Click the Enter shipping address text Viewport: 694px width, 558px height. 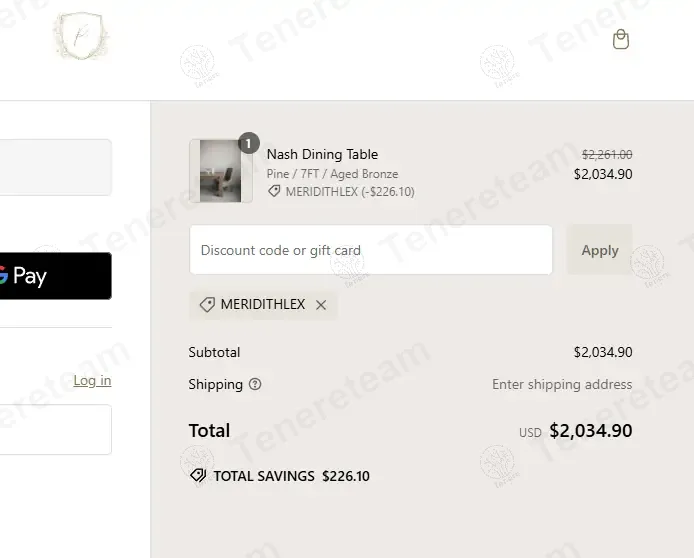click(x=562, y=384)
